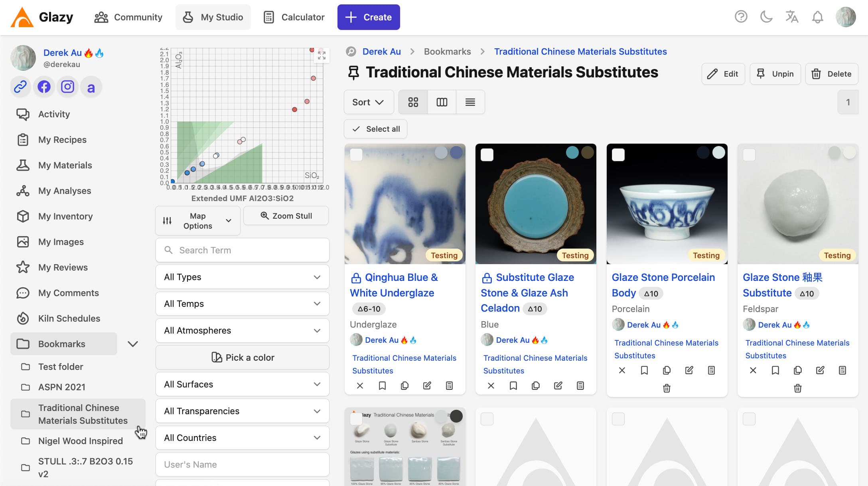Screen dimensions: 868x486
Task: Collapse the Bookmarks folder chevron
Action: point(133,344)
